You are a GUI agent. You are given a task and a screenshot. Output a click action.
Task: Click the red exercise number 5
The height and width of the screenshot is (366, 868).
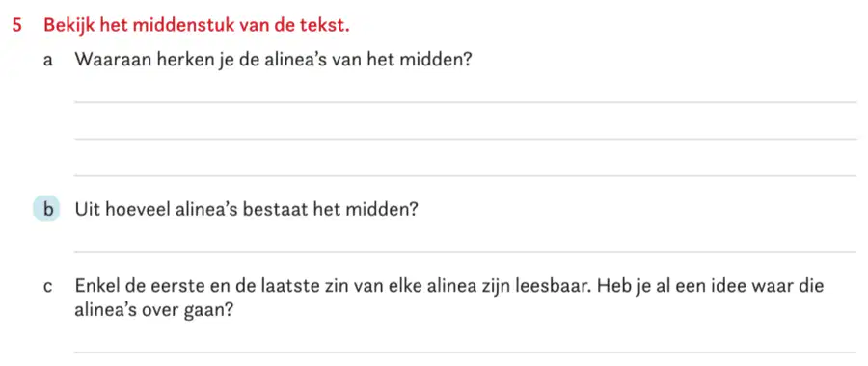click(x=17, y=25)
